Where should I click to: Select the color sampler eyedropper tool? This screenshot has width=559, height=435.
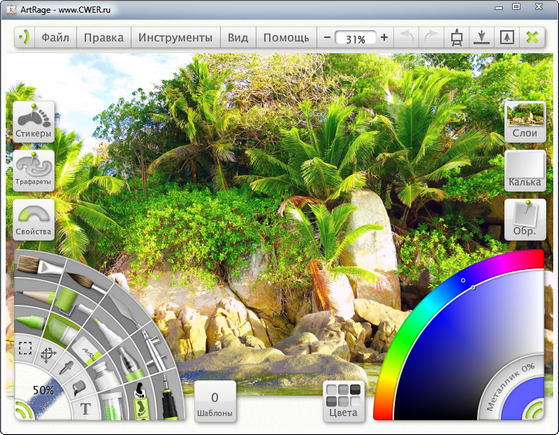(66, 367)
